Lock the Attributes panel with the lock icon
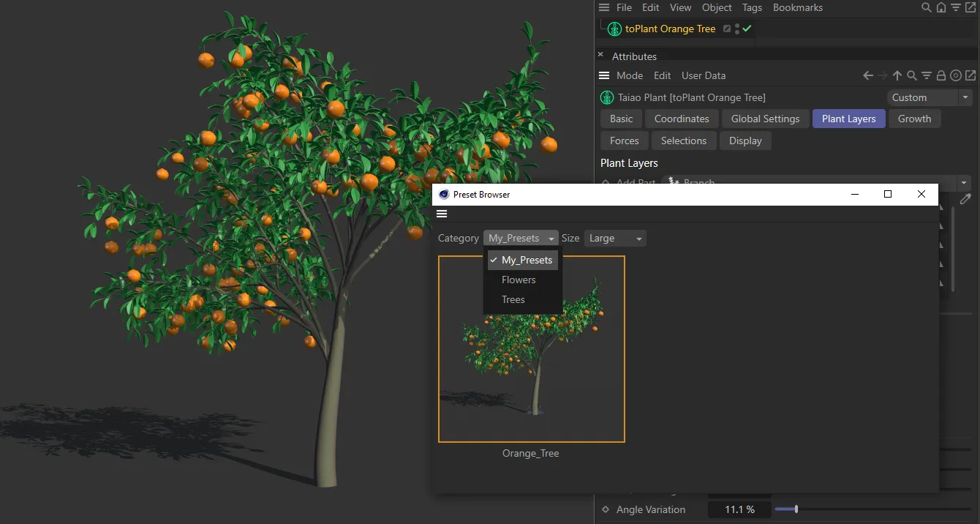This screenshot has height=524, width=980. (941, 75)
